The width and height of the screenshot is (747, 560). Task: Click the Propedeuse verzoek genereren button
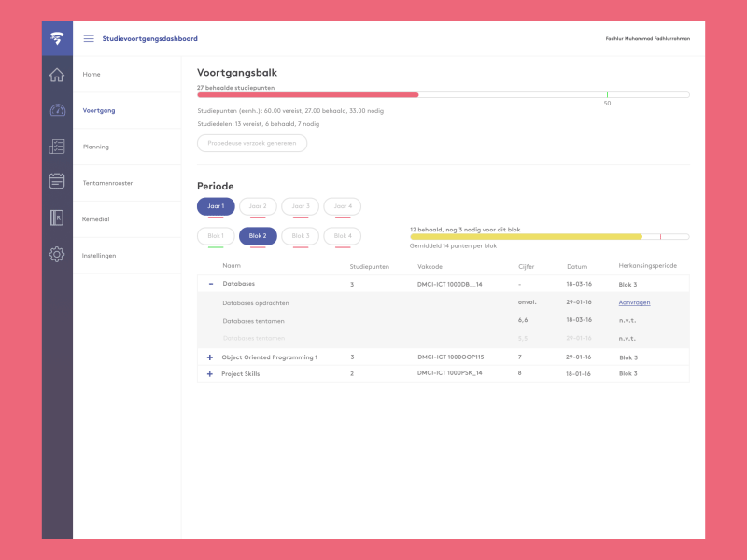[252, 143]
